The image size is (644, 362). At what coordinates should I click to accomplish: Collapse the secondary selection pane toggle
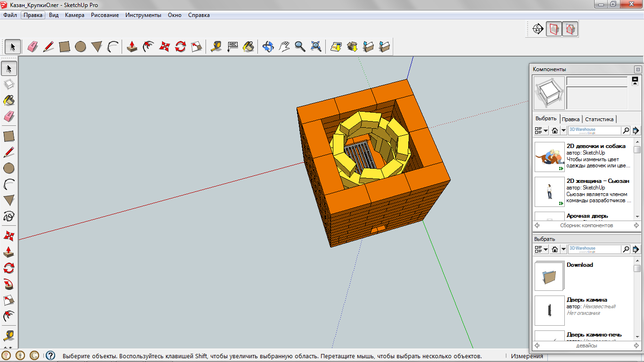pos(635,81)
